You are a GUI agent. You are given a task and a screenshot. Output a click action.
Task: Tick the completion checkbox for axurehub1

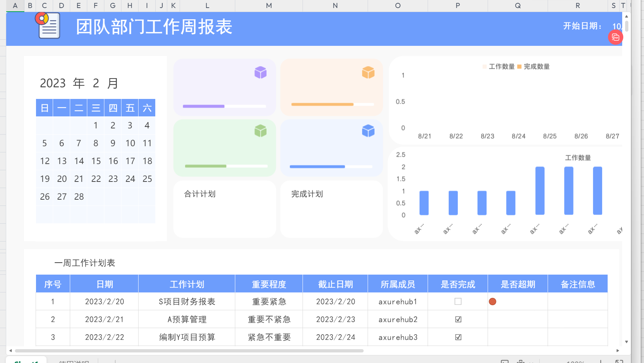point(458,302)
